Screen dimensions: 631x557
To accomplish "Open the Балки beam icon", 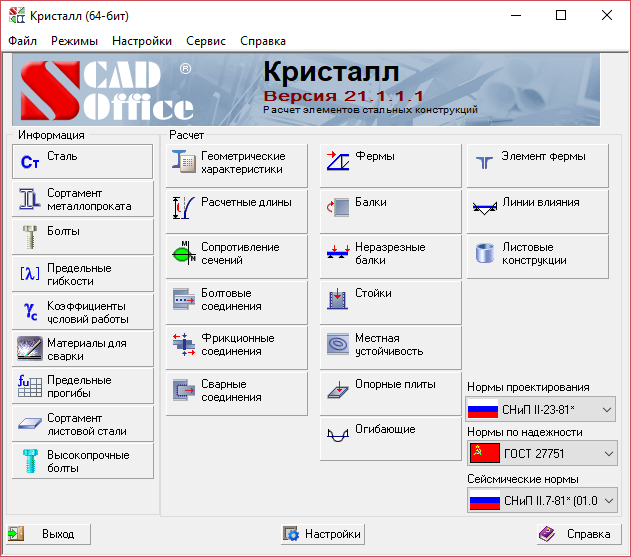I will tap(338, 207).
